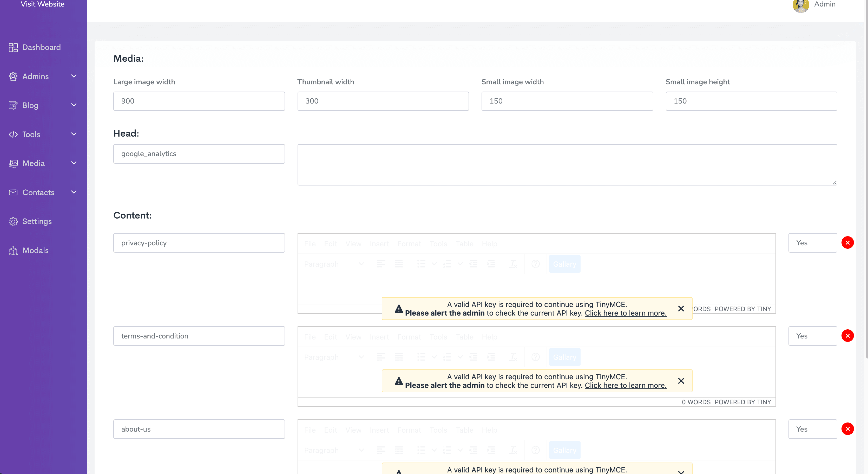Expand the Contacts sidebar menu
Viewport: 868px width, 474px height.
pyautogui.click(x=43, y=192)
